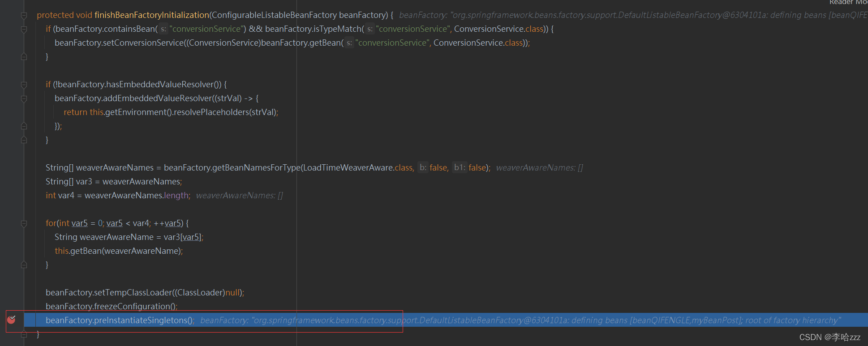868x346 pixels.
Task: Click the inline beanFactory value in the method signature
Action: (x=633, y=15)
